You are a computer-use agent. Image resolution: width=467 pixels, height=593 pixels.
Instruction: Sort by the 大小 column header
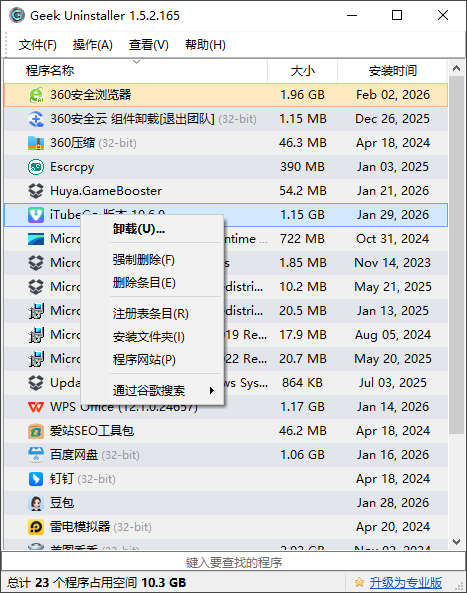tap(303, 71)
